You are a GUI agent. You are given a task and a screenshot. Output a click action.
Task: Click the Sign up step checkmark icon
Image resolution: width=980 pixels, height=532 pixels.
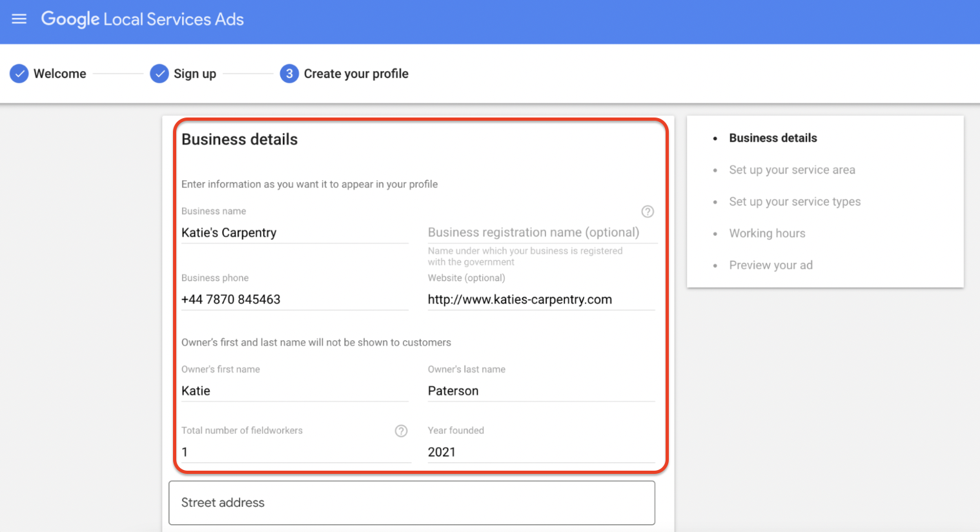coord(159,74)
